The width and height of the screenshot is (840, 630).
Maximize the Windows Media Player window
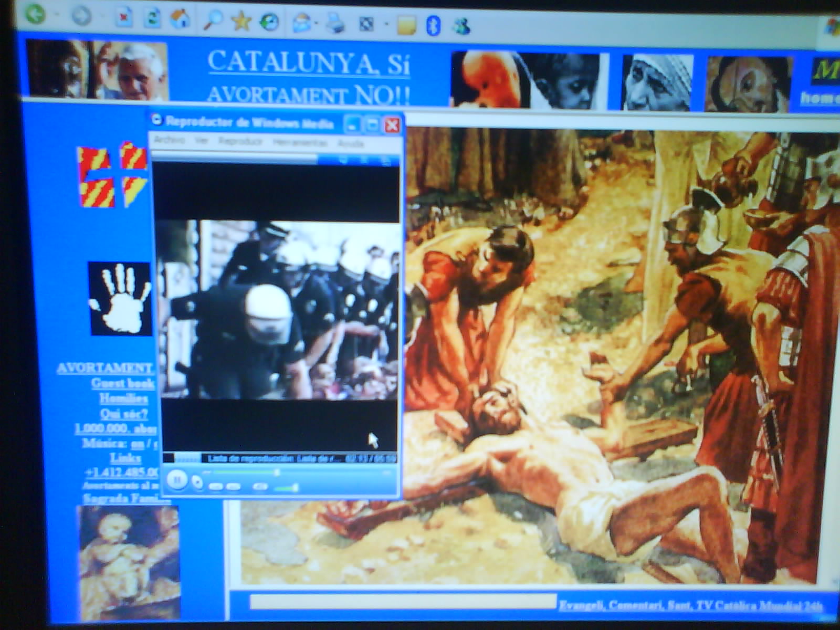pos(372,125)
